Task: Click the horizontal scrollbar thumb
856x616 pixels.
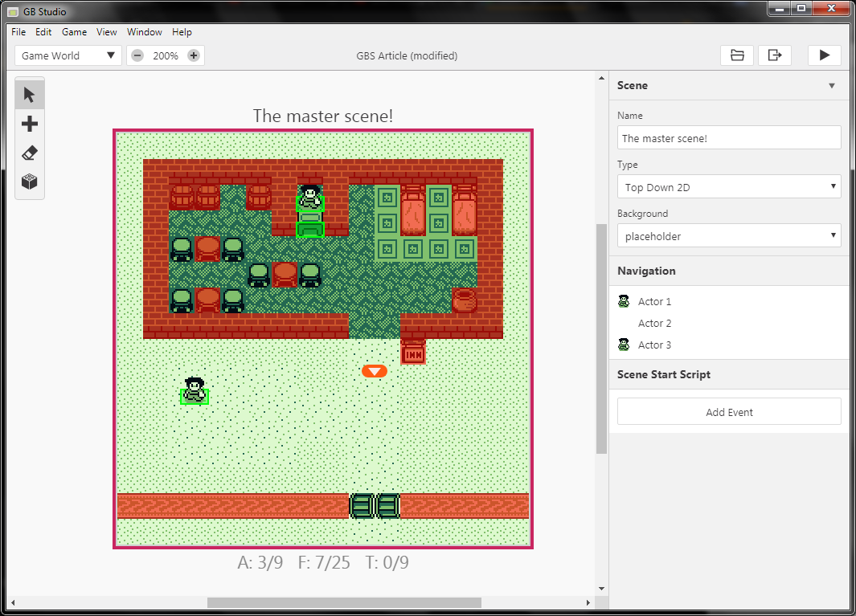Action: [344, 602]
